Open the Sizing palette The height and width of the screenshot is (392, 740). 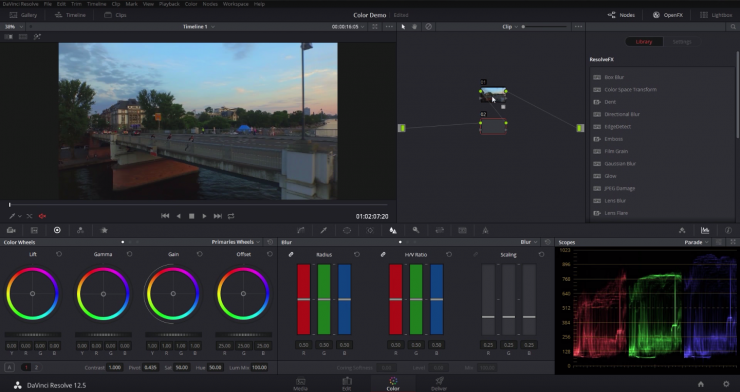(439, 230)
